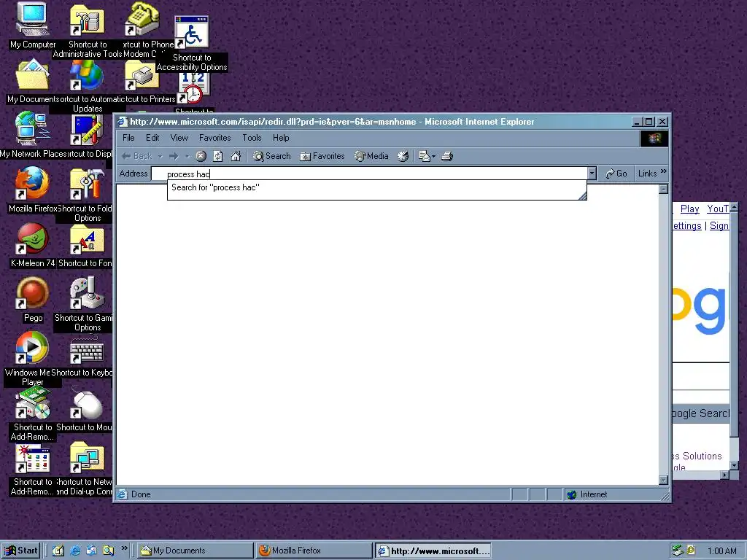Open the File menu
The height and width of the screenshot is (560, 747).
128,138
